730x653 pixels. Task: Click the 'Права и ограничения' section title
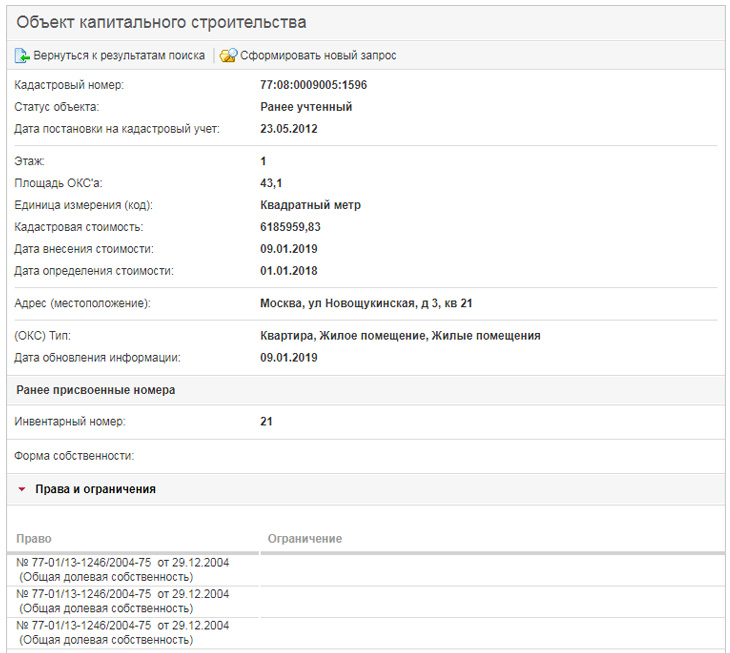coord(95,490)
